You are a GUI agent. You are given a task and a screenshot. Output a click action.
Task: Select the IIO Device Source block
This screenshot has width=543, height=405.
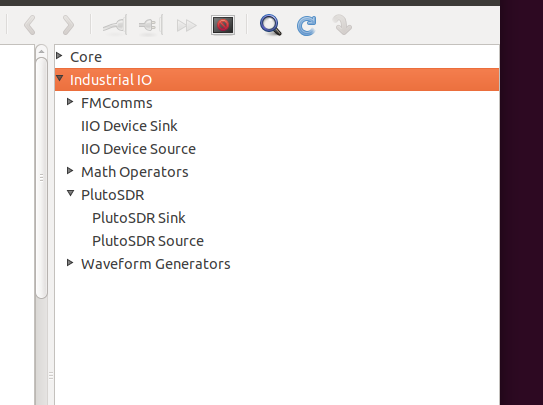tap(138, 149)
